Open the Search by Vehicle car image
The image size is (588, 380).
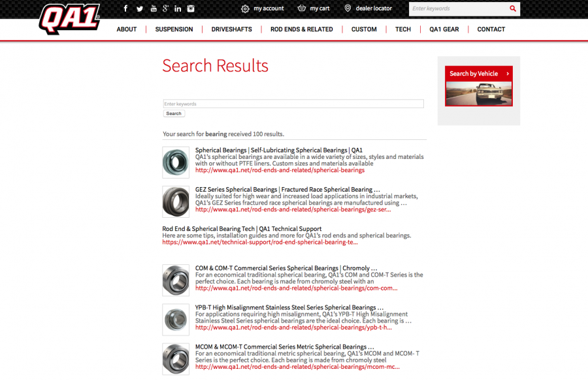click(478, 94)
